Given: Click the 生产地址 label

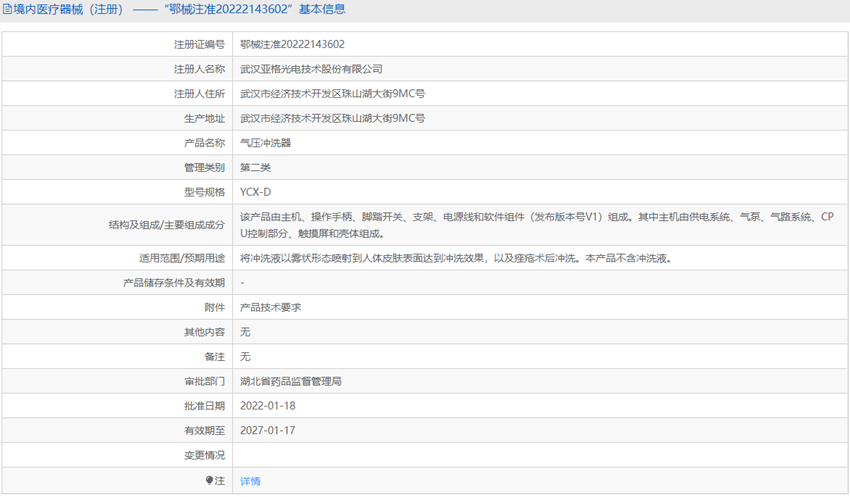Looking at the screenshot, I should [x=204, y=118].
